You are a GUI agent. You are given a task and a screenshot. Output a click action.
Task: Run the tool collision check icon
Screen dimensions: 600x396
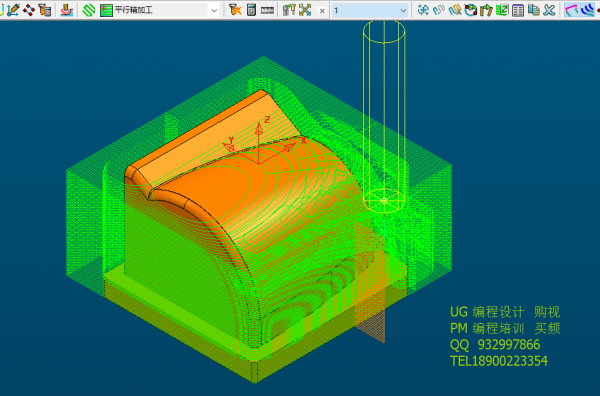(235, 10)
